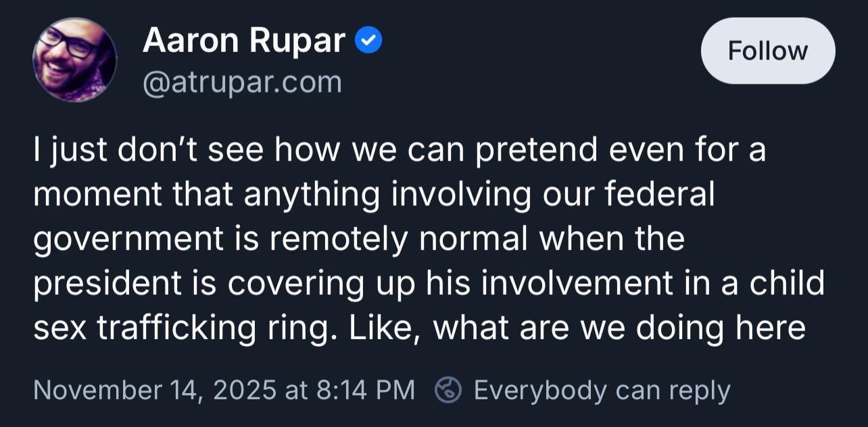This screenshot has height=427, width=868.
Task: Follow Aaron Rupar's account
Action: (x=767, y=51)
